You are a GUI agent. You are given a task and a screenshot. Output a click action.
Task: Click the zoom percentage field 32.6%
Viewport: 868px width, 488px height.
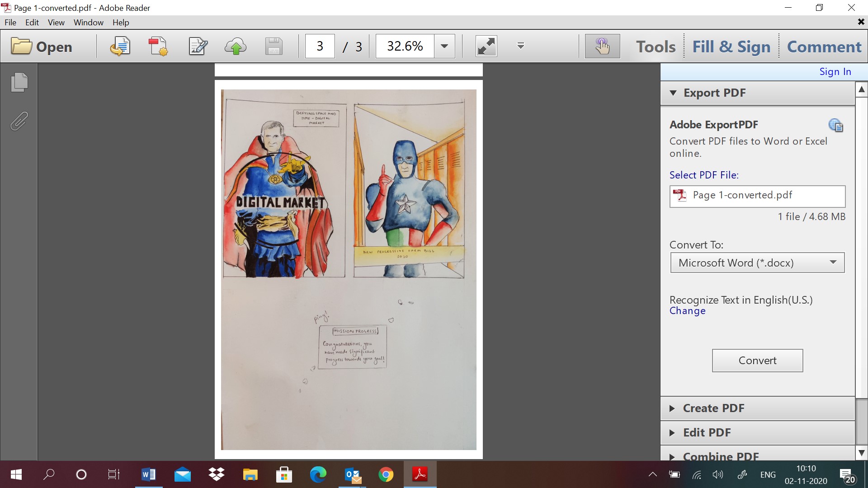(405, 46)
